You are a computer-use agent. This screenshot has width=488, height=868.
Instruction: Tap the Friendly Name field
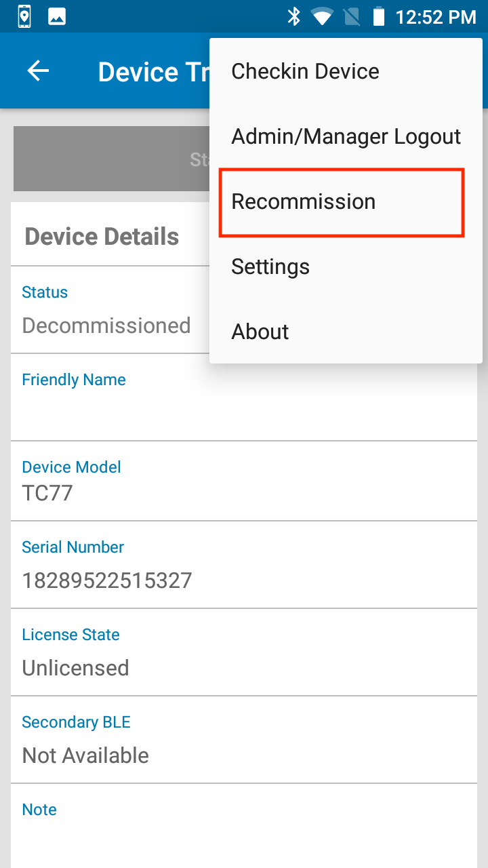coord(244,397)
